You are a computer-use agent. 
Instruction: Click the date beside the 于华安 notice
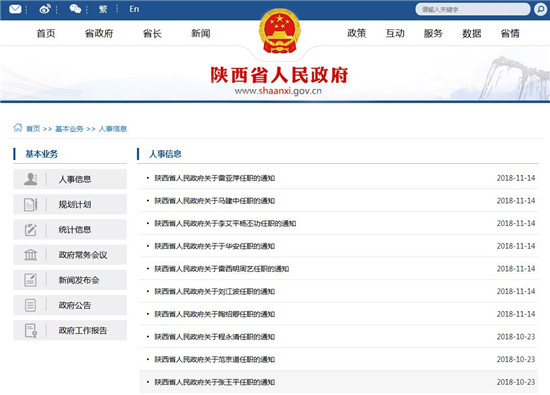pos(516,246)
